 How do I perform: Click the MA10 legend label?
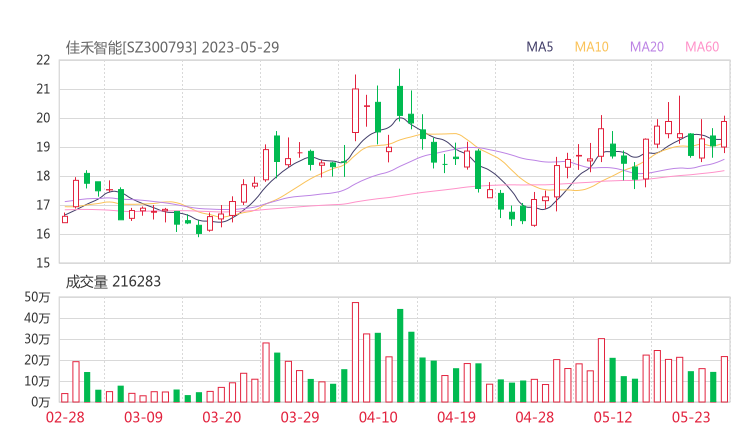(x=591, y=47)
